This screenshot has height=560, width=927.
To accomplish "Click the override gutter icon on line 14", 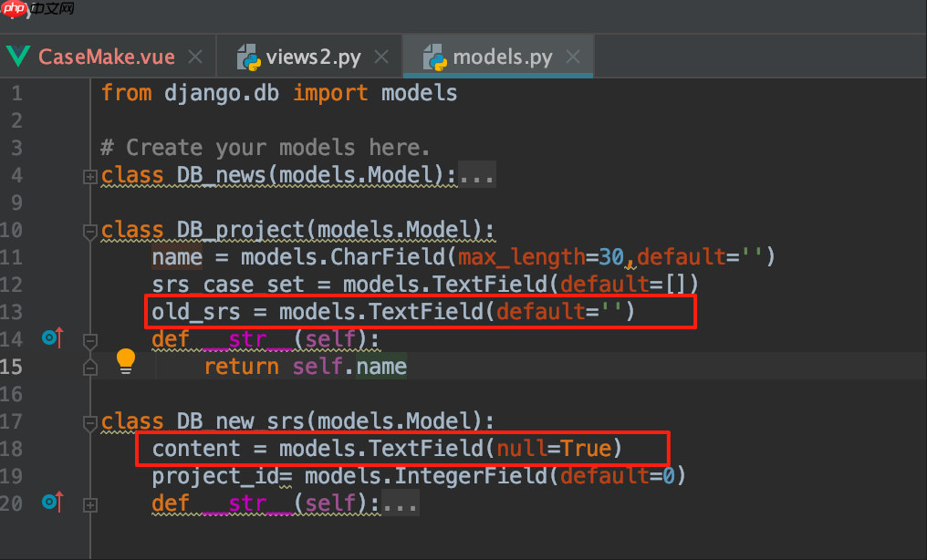I will [53, 339].
